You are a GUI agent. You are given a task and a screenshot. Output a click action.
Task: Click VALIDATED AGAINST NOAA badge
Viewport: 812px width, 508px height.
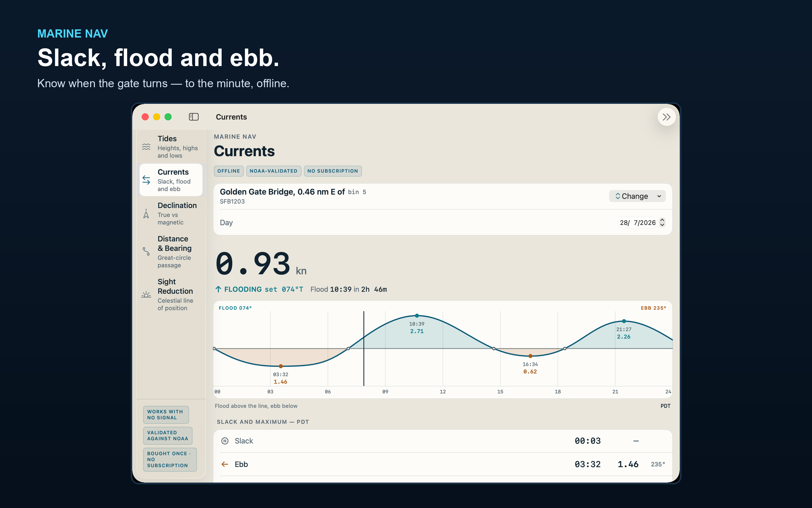tap(167, 435)
